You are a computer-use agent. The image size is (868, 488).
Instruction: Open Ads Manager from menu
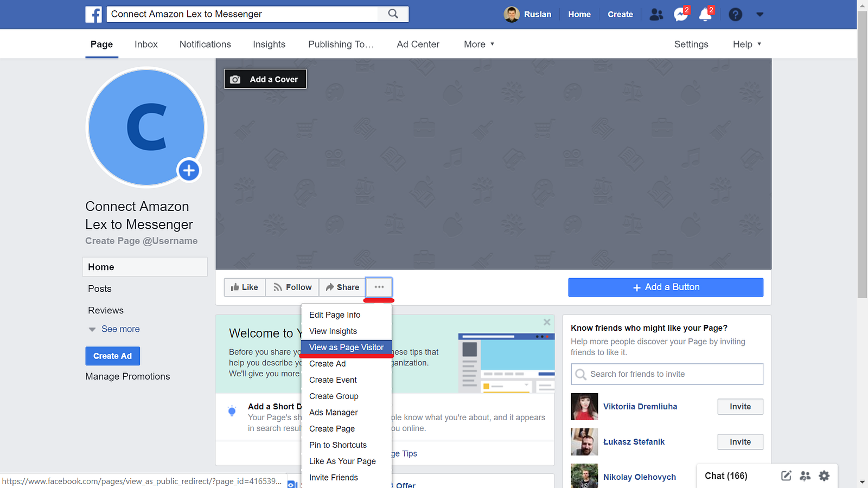coord(346,413)
